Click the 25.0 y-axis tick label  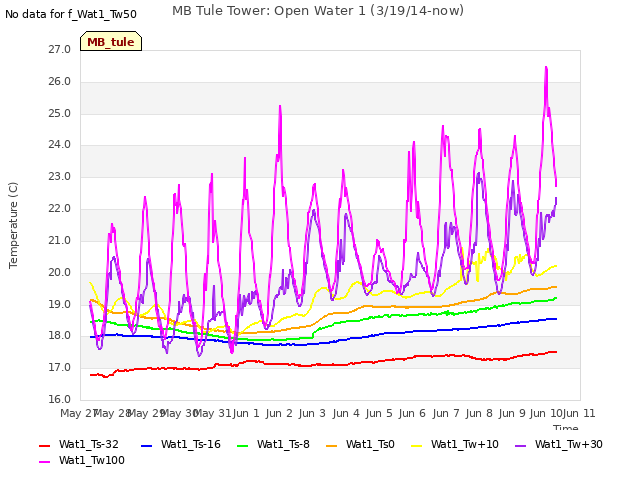click(60, 113)
